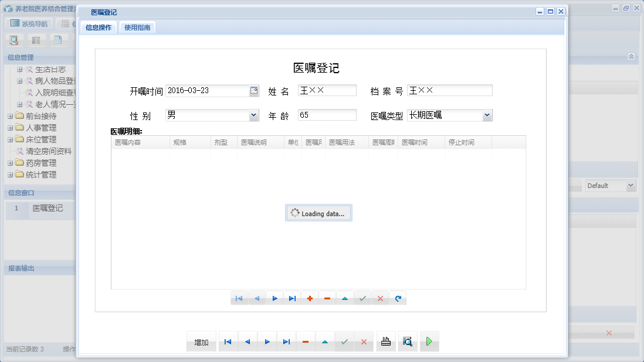The height and width of the screenshot is (362, 644).
Task: Collapse panel with double chevron icon
Action: 631,57
